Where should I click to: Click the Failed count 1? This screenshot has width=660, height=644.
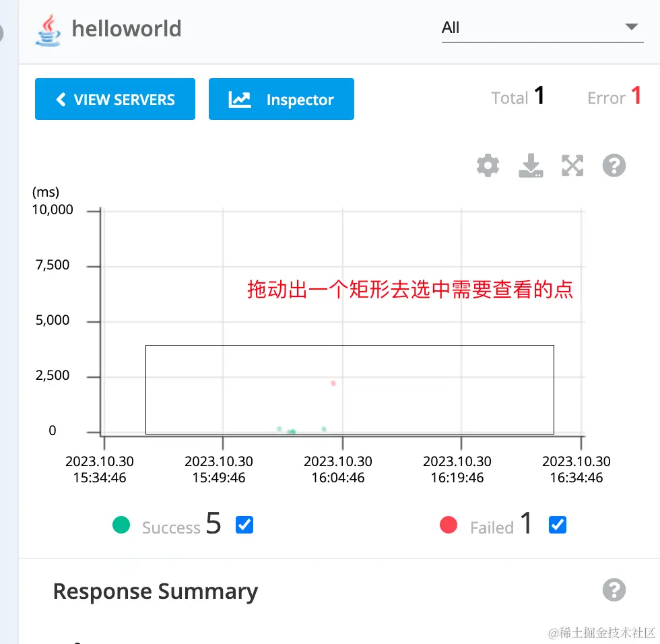point(526,523)
